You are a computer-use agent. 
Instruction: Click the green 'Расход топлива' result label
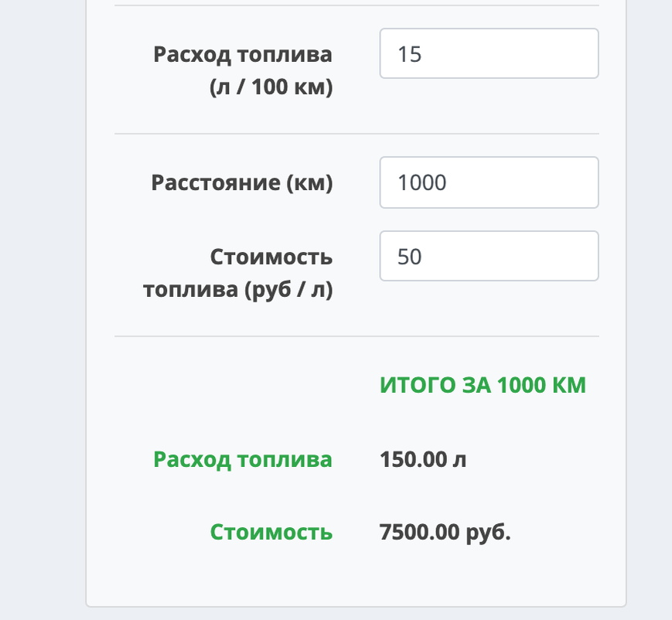[x=243, y=460]
